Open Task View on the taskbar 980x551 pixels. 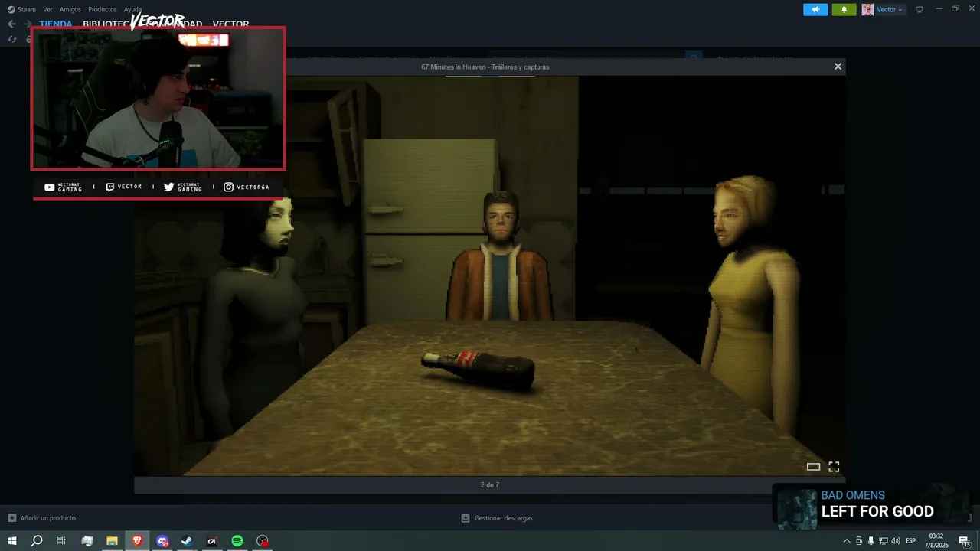[x=61, y=541]
